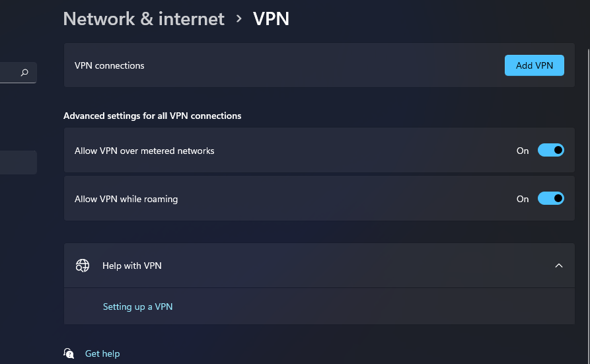Select the VPN connections row label
Viewport: 590px width, 364px height.
(110, 65)
